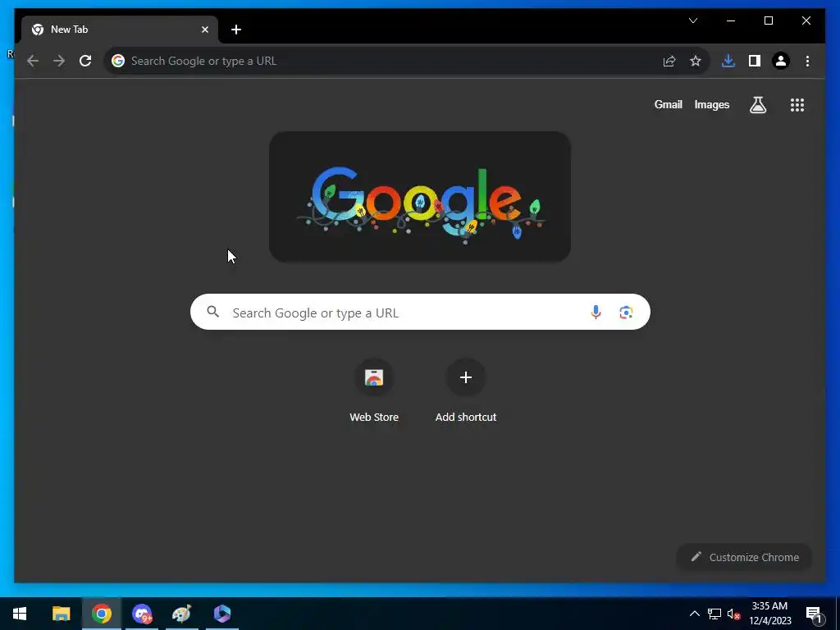
Task: Open Discord taskbar icon
Action: point(142,614)
